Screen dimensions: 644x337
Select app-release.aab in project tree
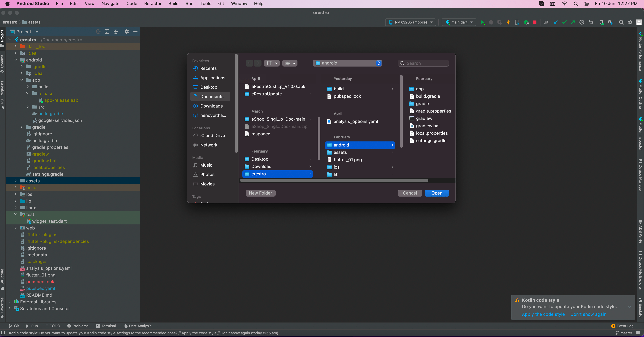coord(61,100)
